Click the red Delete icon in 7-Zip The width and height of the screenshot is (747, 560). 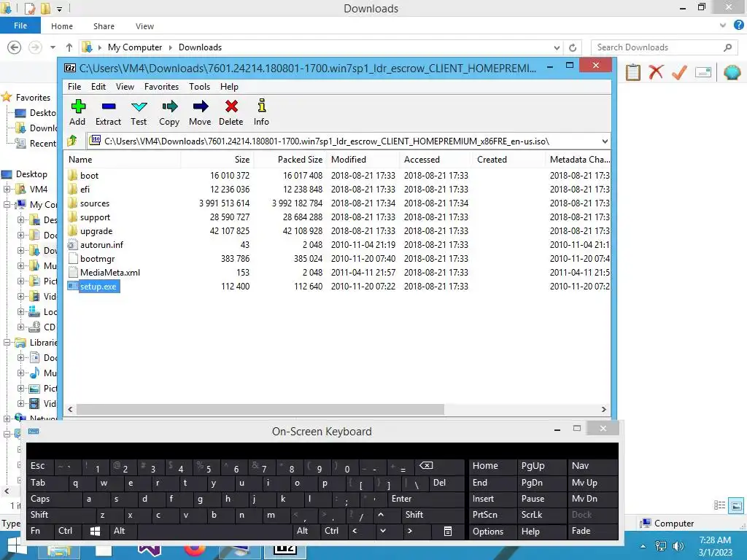point(231,106)
